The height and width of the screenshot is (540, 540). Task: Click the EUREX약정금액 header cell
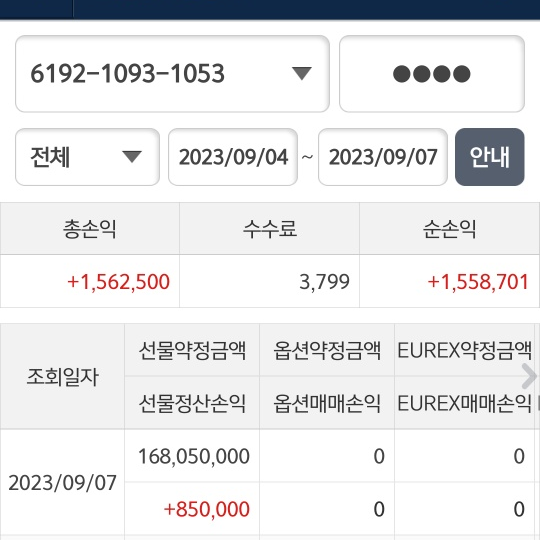464,350
